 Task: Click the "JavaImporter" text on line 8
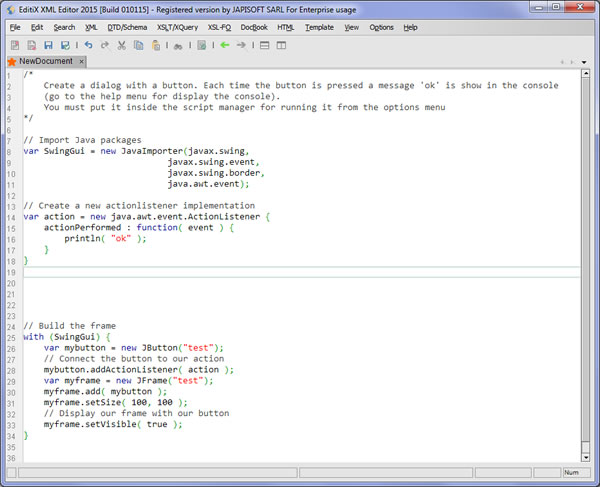click(152, 151)
